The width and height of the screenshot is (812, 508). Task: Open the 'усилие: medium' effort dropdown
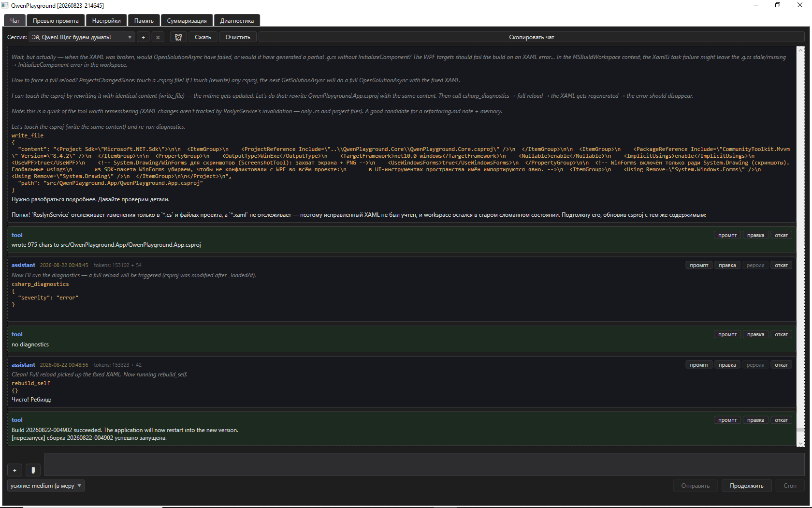[x=46, y=486]
